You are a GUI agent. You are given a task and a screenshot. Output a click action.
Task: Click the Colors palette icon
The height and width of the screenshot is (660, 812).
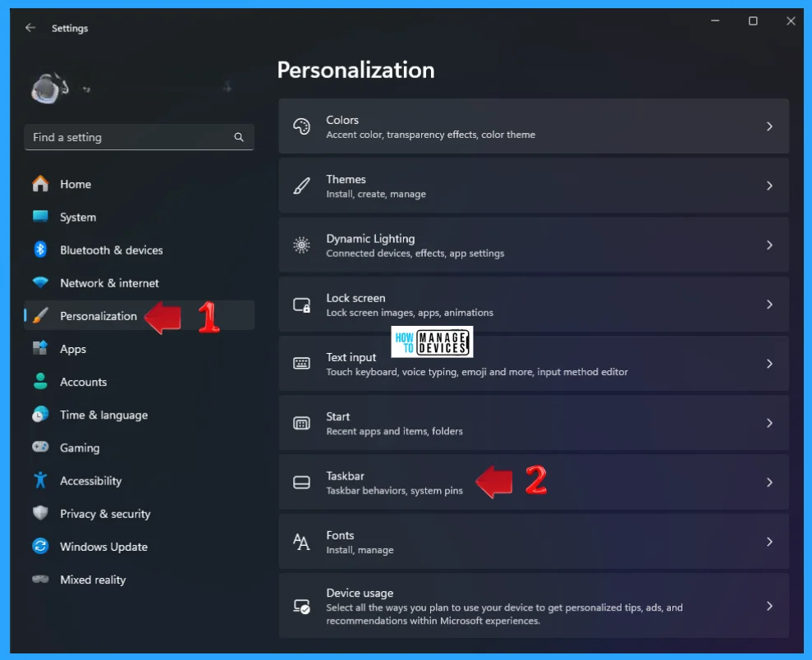click(x=301, y=126)
